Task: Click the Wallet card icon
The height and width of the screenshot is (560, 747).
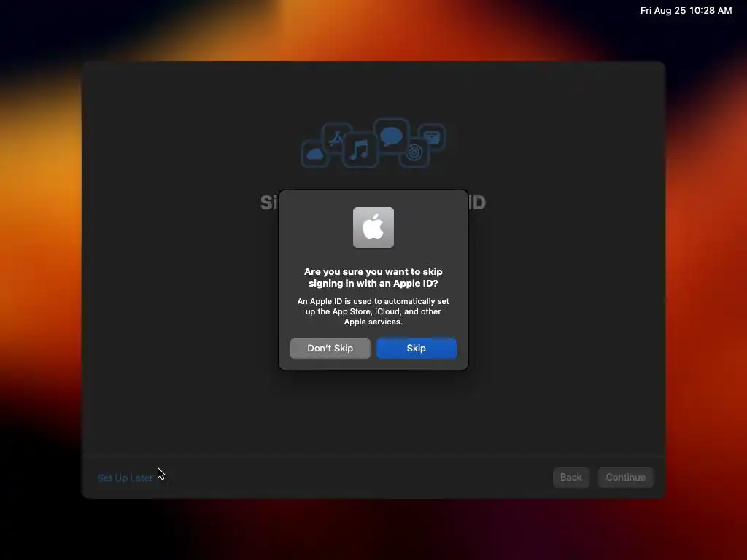Action: (x=432, y=136)
